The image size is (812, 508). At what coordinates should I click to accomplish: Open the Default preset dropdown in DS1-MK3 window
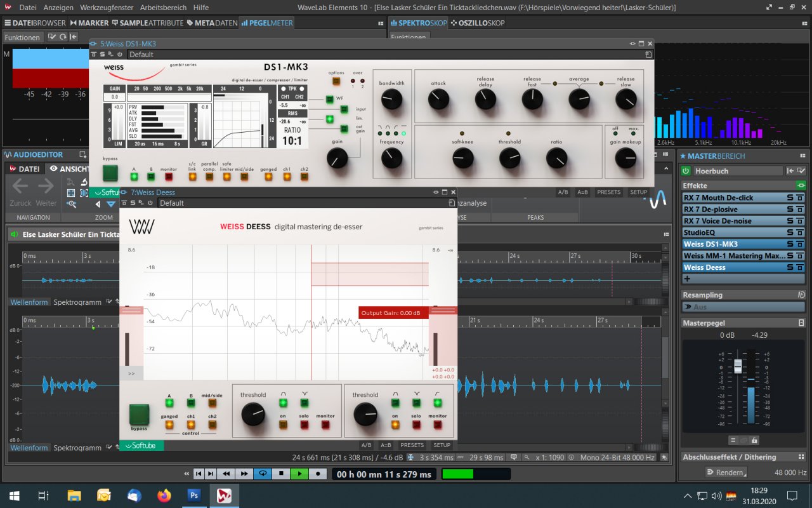[x=385, y=55]
